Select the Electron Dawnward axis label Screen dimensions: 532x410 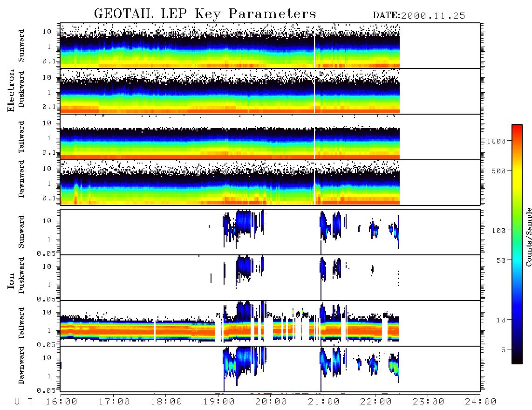[21, 179]
